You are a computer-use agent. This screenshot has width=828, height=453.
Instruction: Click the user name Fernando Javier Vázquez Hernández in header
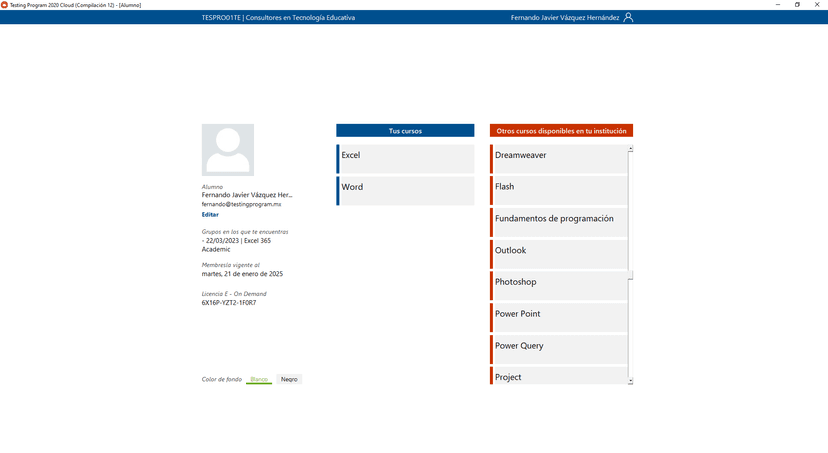pyautogui.click(x=564, y=17)
